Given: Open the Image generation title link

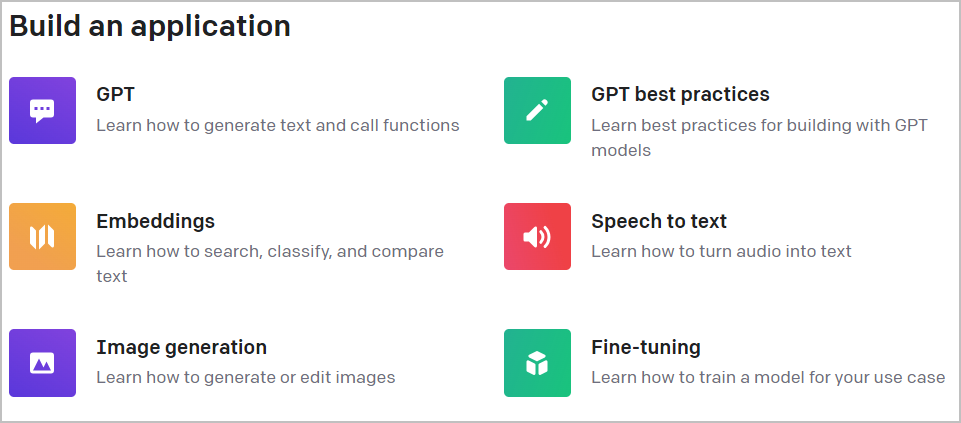Looking at the screenshot, I should coord(181,347).
